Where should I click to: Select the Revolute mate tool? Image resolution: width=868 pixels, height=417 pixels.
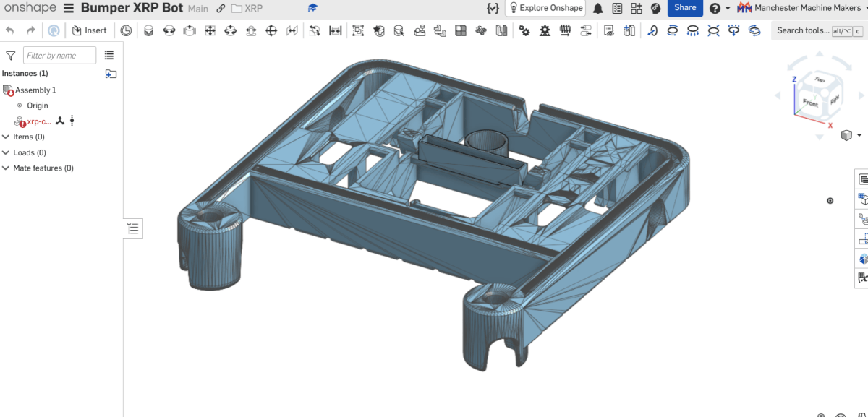(x=169, y=30)
